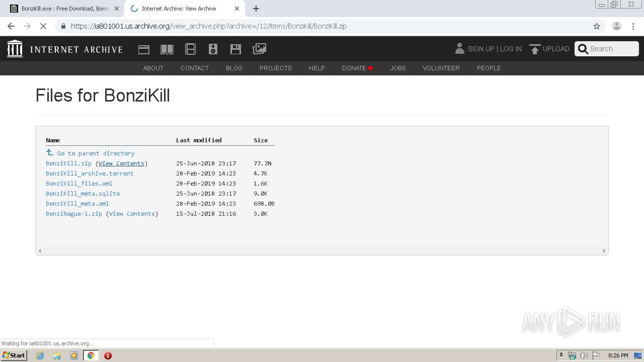Open the Images icon in header
This screenshot has height=362, width=644.
(259, 49)
